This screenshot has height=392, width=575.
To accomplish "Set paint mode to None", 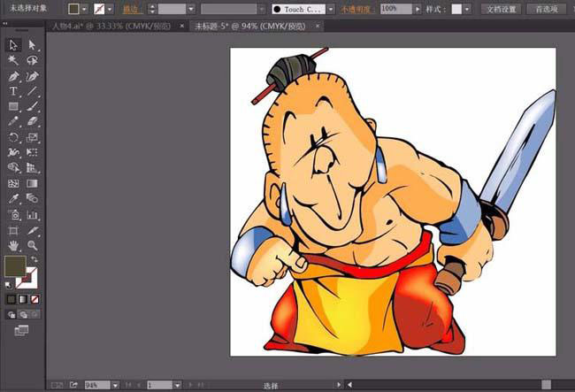I will click(x=34, y=299).
